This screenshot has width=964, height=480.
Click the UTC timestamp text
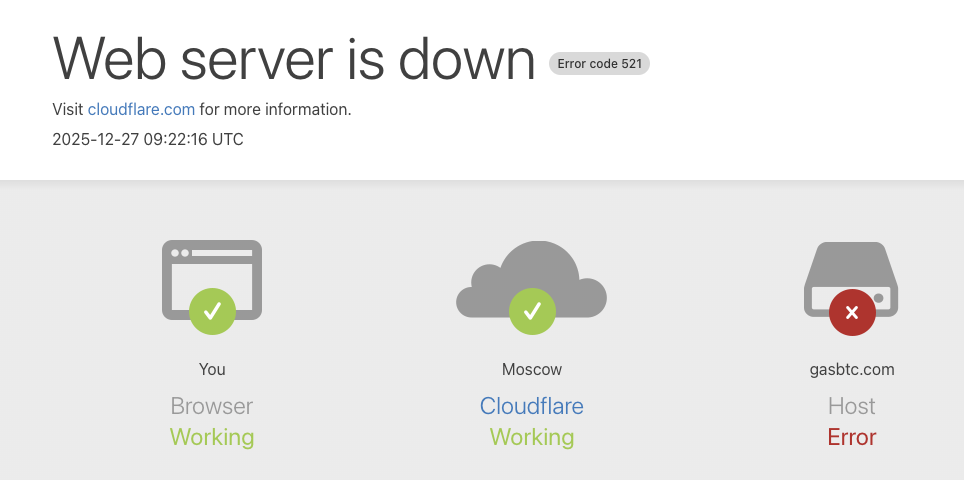(148, 139)
